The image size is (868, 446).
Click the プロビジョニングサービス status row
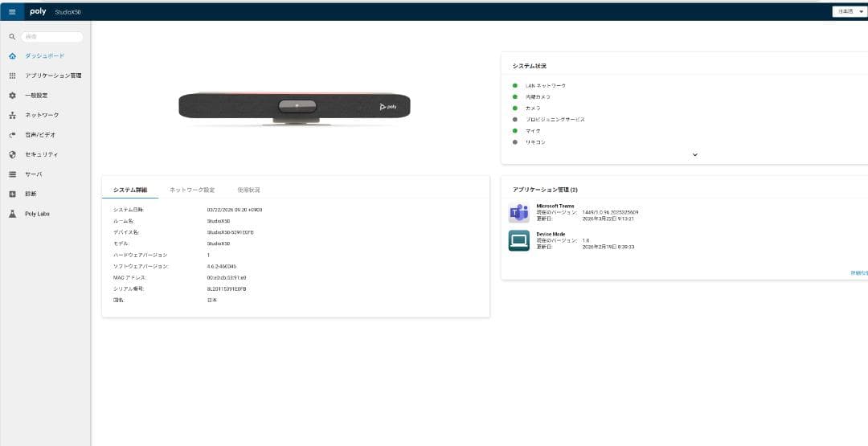pos(549,120)
